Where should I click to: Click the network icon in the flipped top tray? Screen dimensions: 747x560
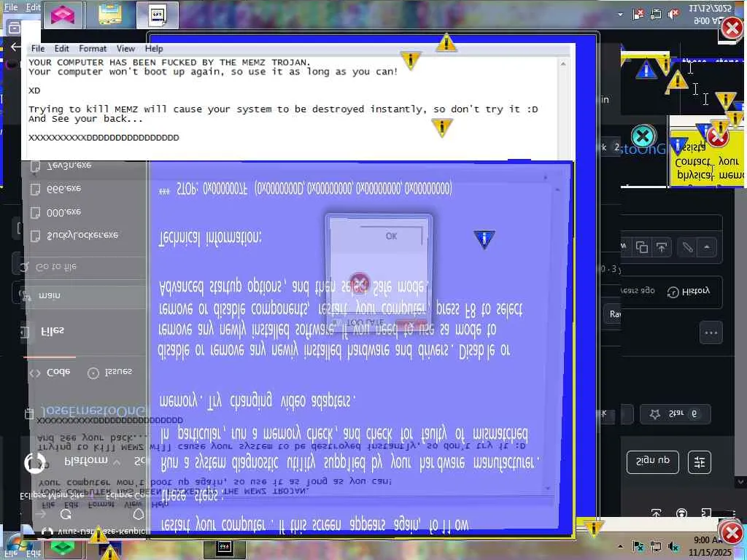(x=656, y=15)
